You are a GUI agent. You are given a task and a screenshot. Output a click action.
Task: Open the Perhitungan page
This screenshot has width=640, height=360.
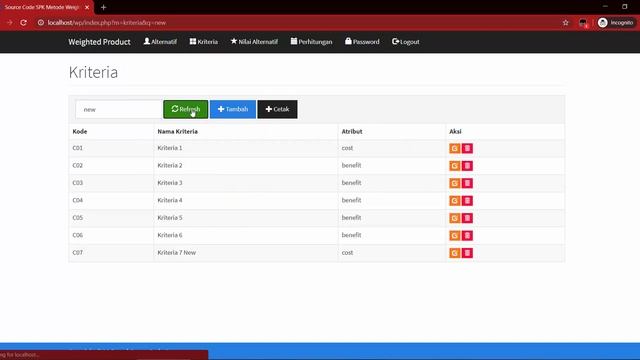[311, 42]
